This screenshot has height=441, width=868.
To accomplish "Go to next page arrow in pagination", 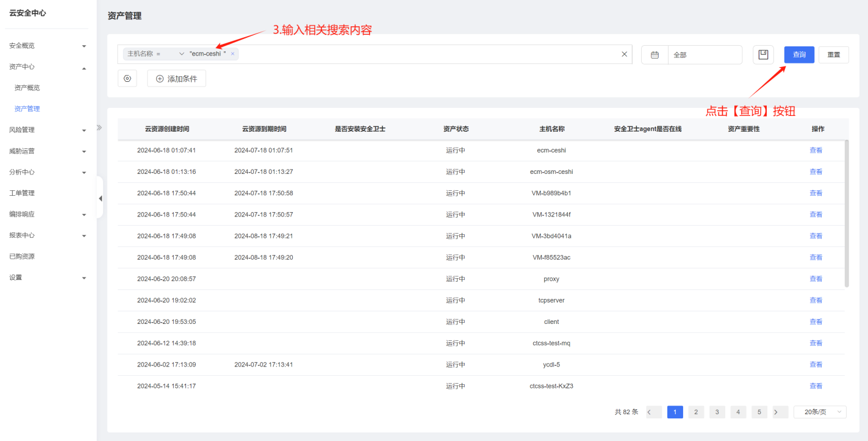I will (x=780, y=412).
